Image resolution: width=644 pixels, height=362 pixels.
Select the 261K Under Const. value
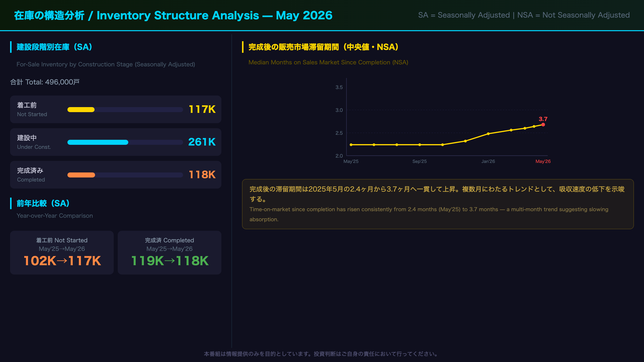tap(202, 142)
